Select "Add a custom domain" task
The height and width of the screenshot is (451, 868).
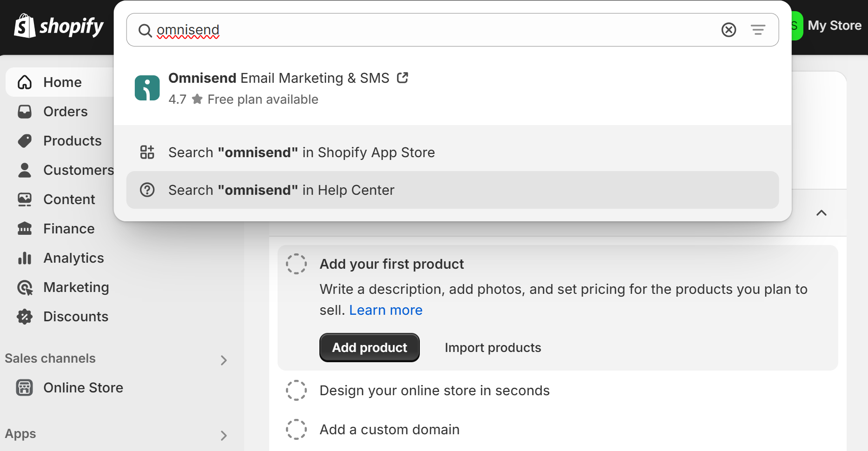click(x=390, y=429)
